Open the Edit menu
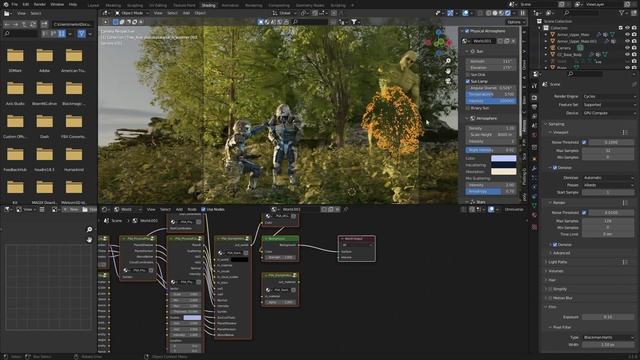This screenshot has width=640, height=360. [x=26, y=4]
